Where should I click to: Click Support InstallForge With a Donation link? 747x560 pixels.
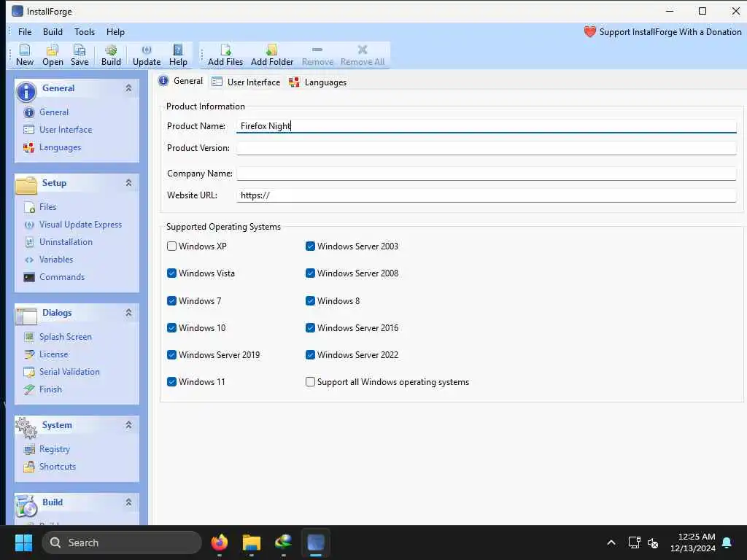pyautogui.click(x=670, y=32)
